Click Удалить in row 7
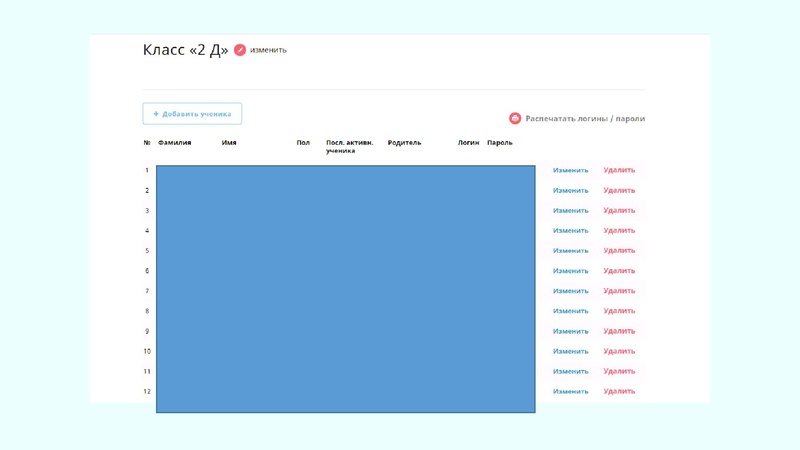The height and width of the screenshot is (450, 800). point(619,291)
